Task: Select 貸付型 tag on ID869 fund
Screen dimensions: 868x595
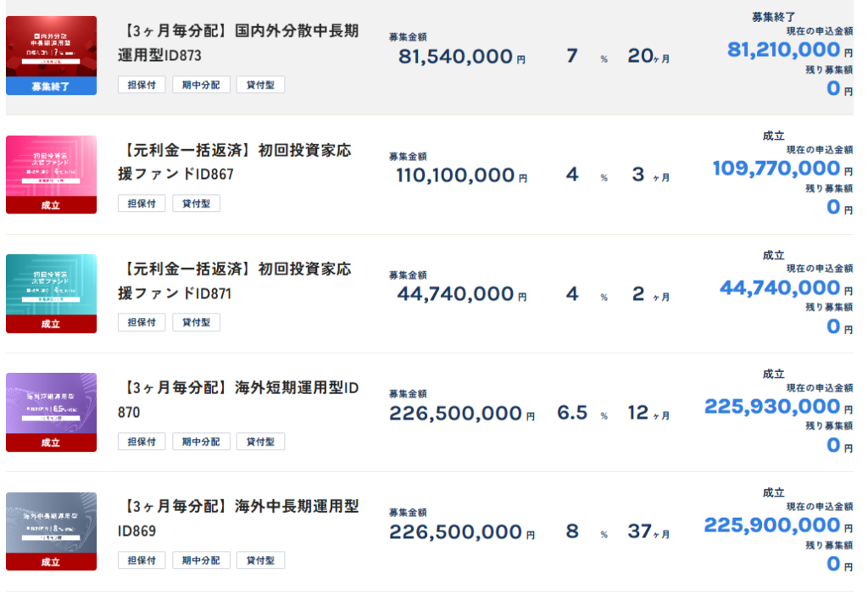Action: (x=260, y=560)
